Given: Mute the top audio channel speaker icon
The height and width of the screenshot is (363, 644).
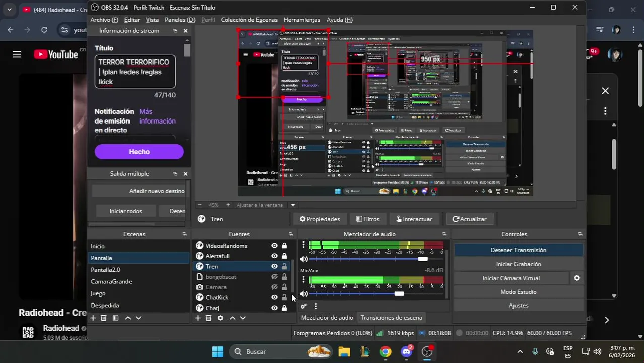Looking at the screenshot, I should point(304,259).
